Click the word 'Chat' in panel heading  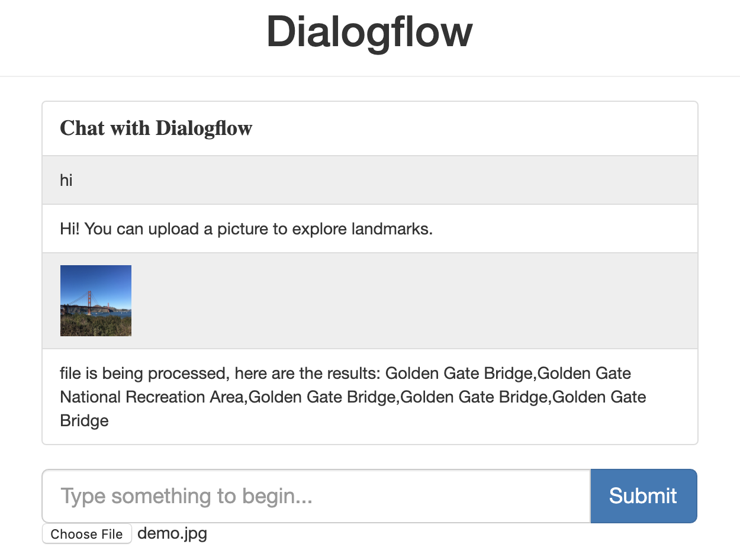[x=80, y=128]
